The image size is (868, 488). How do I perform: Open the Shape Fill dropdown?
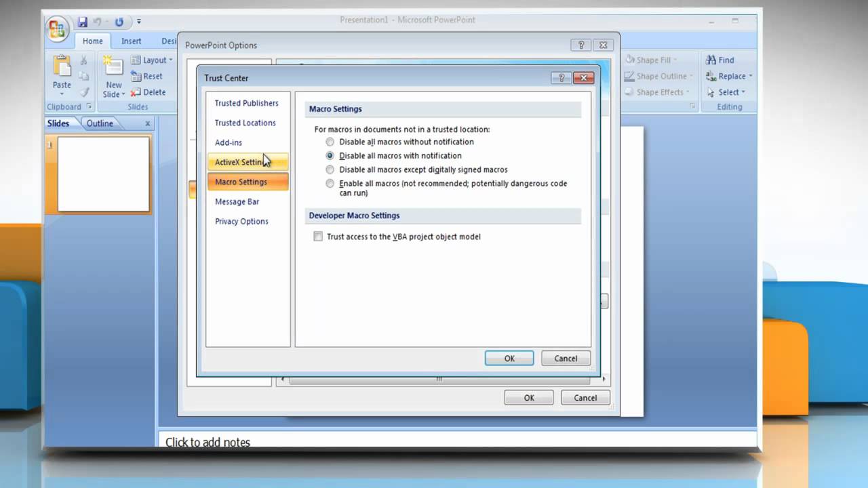coord(650,60)
